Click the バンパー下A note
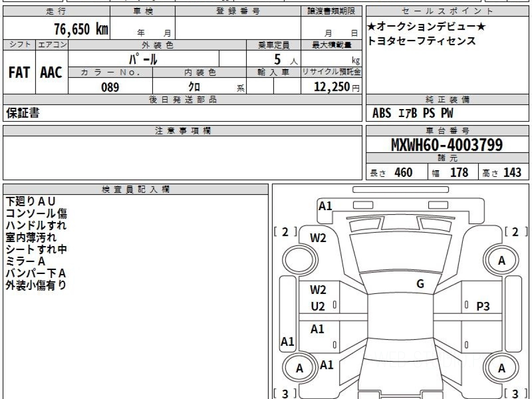The width and height of the screenshot is (532, 399). point(36,273)
